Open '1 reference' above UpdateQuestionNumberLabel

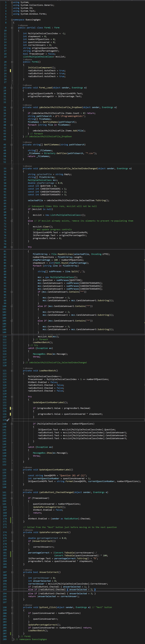pyautogui.click(x=27, y=467)
